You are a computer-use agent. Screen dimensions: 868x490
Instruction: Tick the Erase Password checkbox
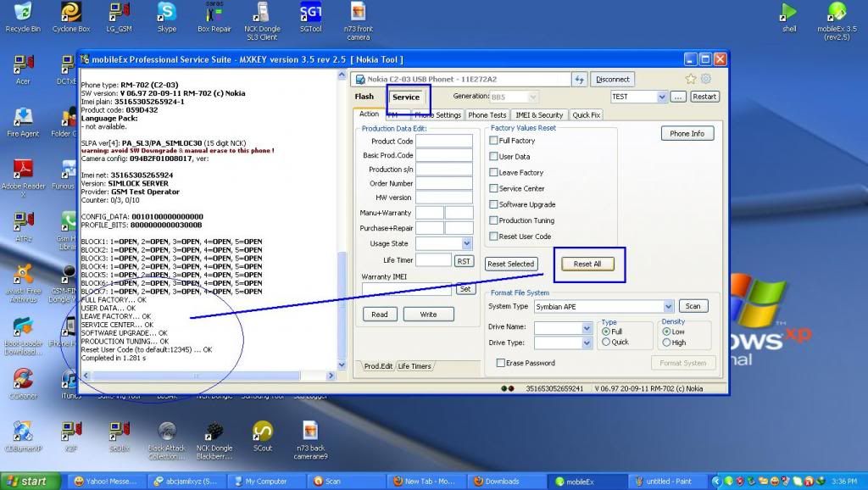(500, 363)
